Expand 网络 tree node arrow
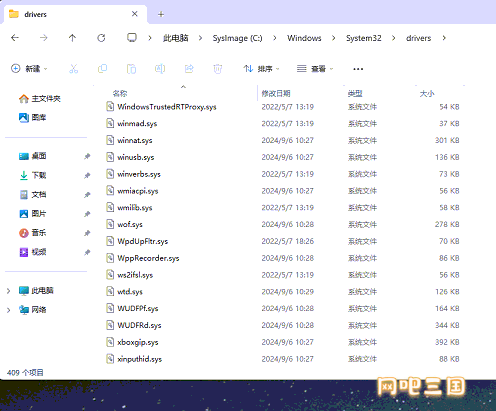 [8, 310]
